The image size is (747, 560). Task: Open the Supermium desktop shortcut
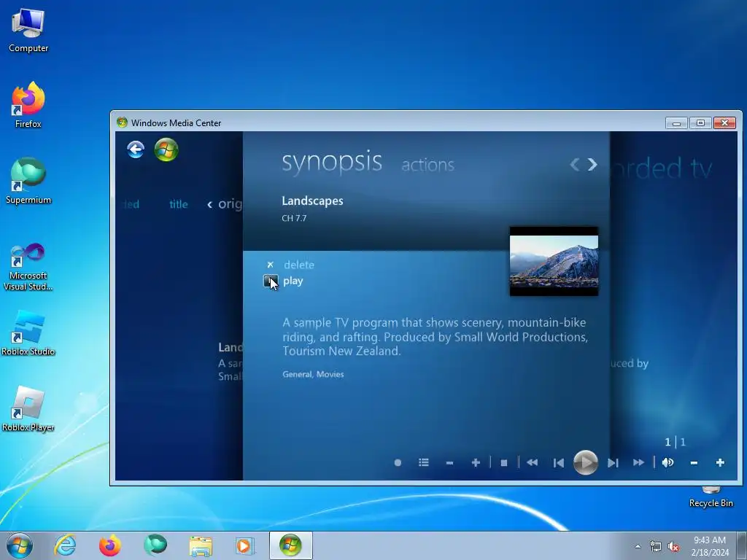tap(28, 181)
